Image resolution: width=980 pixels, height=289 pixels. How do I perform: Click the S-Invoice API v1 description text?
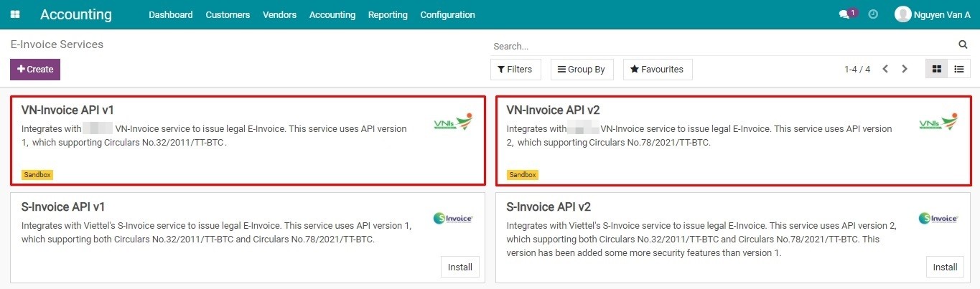click(217, 232)
